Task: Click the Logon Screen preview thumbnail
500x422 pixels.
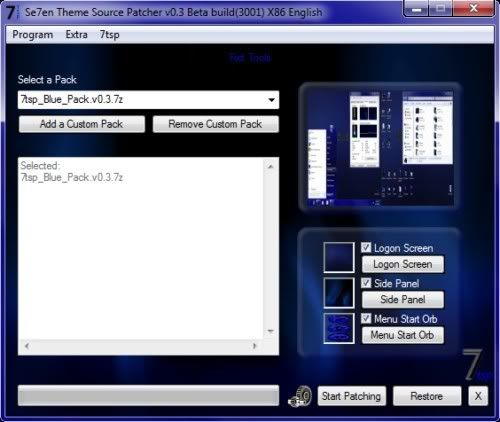Action: (339, 257)
